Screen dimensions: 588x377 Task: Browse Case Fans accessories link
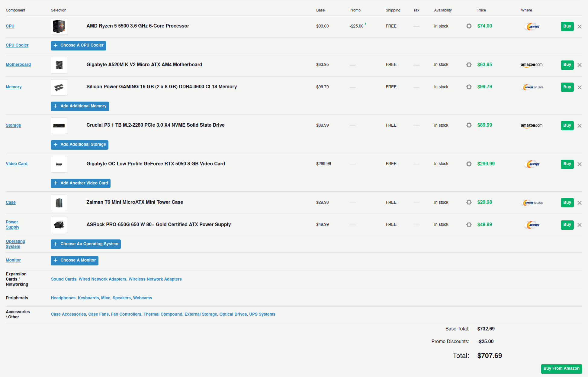point(98,314)
